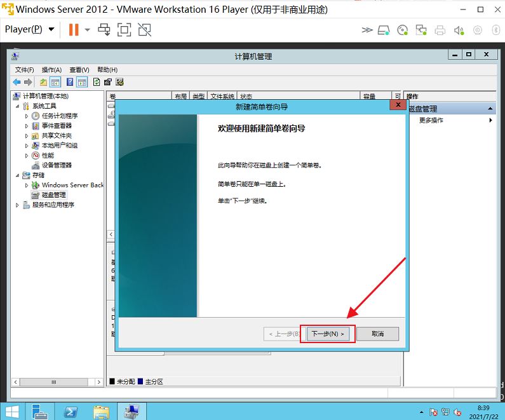Click the rightmost Computer Management toolbar icon
The width and height of the screenshot is (505, 420).
[120, 82]
